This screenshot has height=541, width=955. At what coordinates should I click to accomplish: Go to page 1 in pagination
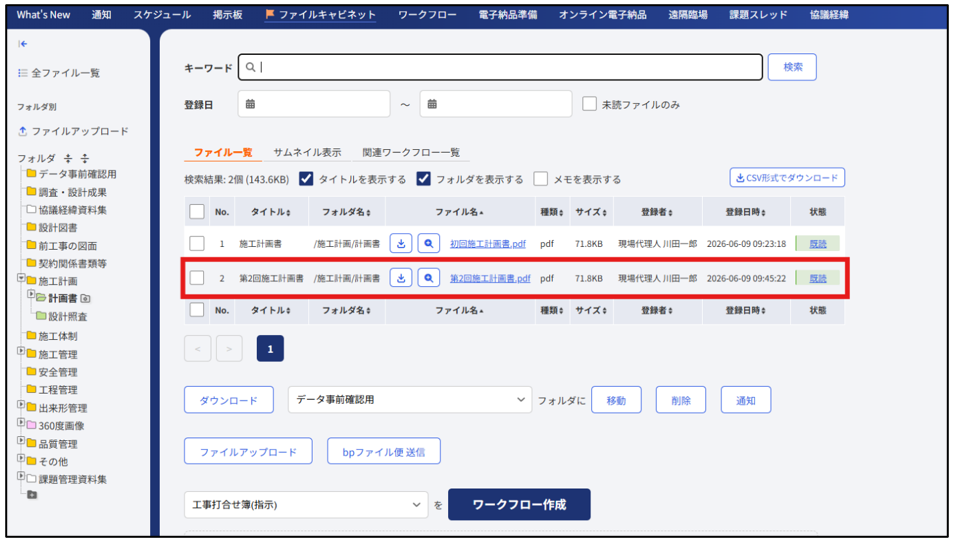coord(270,349)
